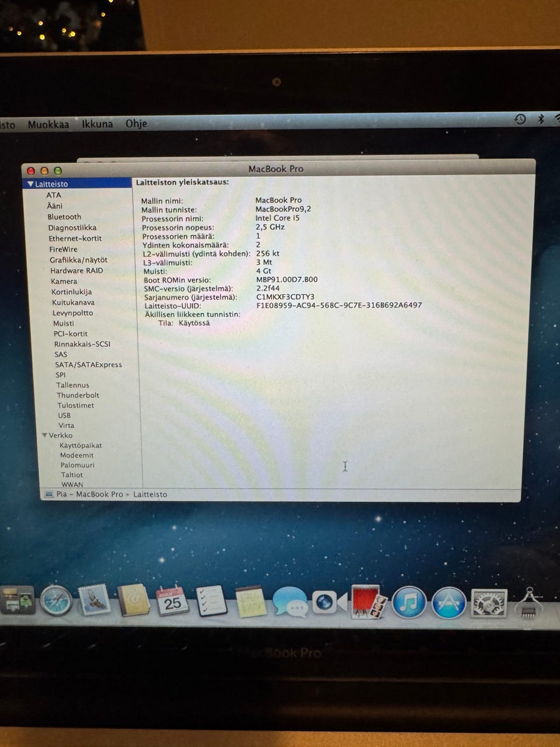The image size is (560, 747).
Task: Select Kamera in the sidebar
Action: tap(64, 281)
